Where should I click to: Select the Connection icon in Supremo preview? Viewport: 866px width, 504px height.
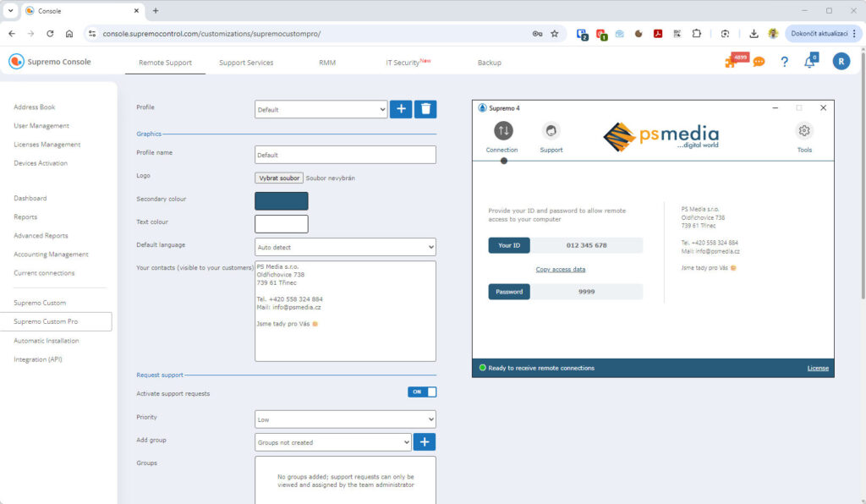click(502, 131)
